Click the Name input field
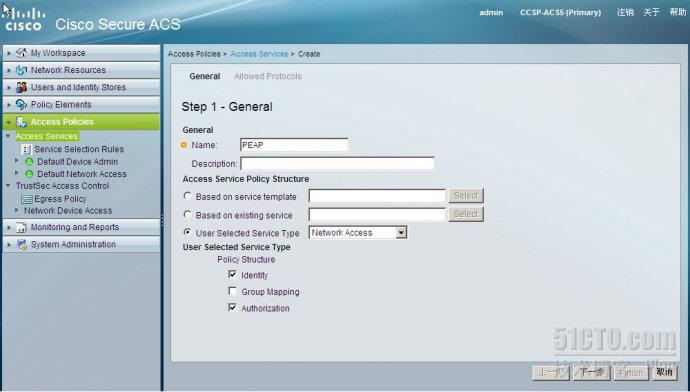 (294, 145)
